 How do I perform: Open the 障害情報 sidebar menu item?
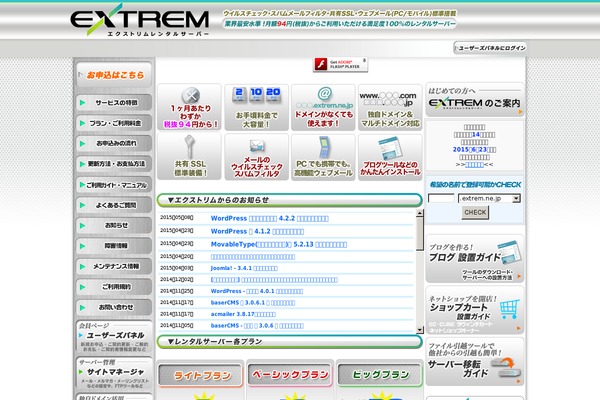[x=114, y=246]
